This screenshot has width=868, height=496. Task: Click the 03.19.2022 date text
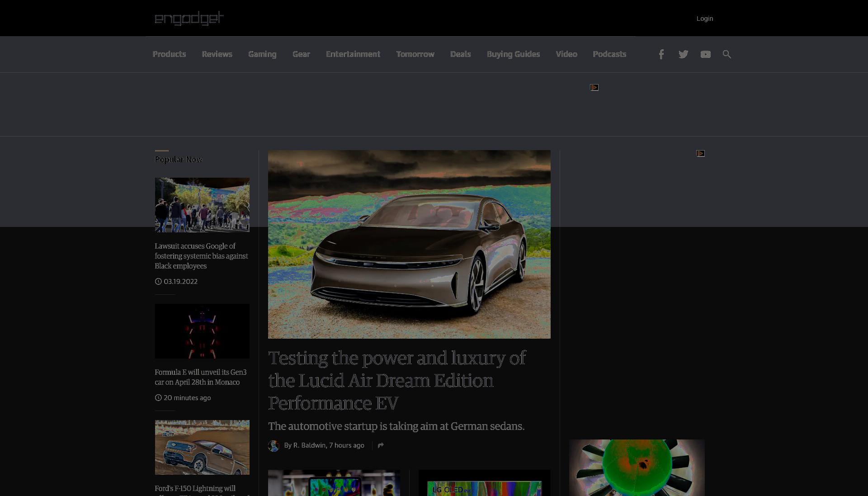[180, 281]
